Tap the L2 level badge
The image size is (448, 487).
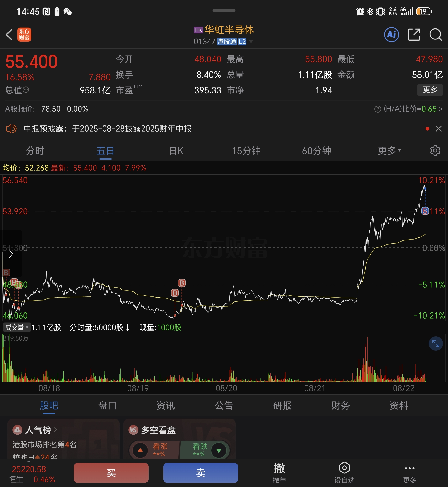pyautogui.click(x=242, y=42)
